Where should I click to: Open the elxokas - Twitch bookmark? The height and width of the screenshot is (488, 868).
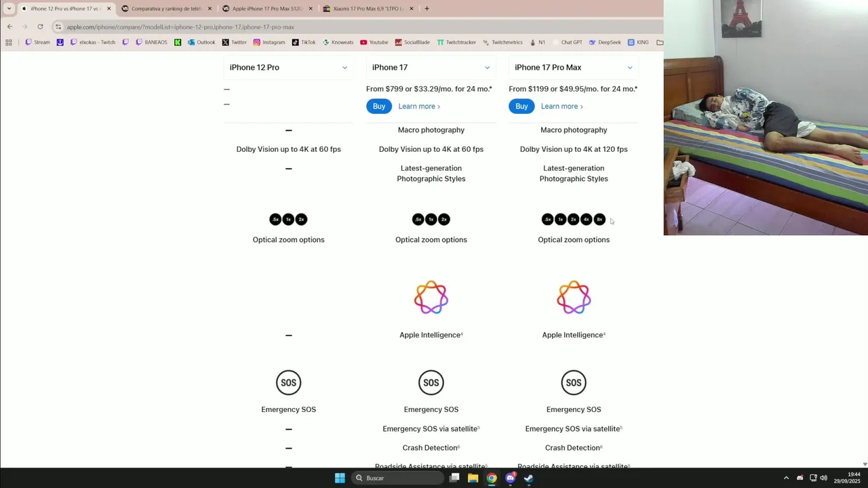[x=93, y=42]
